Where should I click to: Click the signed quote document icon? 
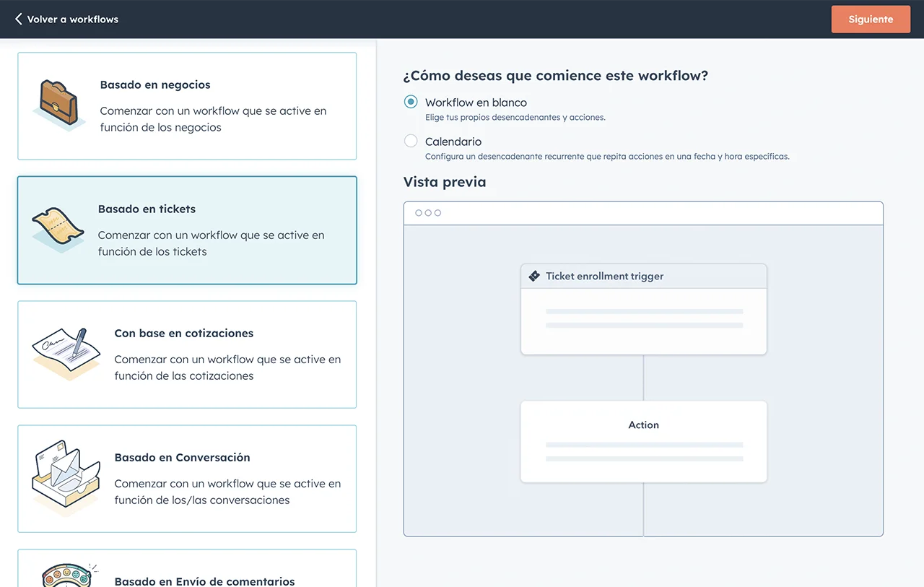pos(66,354)
